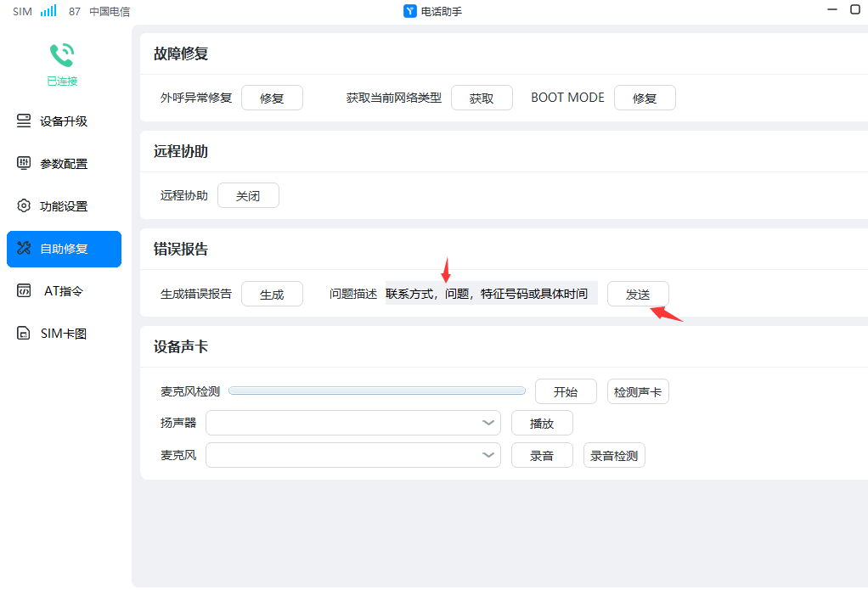This screenshot has width=868, height=590.
Task: Click 播放 button beside speaker dropdown
Action: pos(542,423)
